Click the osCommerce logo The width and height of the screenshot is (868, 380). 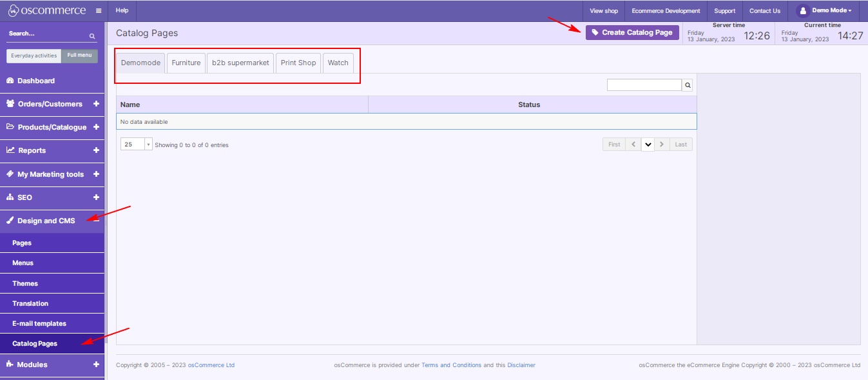(x=46, y=10)
